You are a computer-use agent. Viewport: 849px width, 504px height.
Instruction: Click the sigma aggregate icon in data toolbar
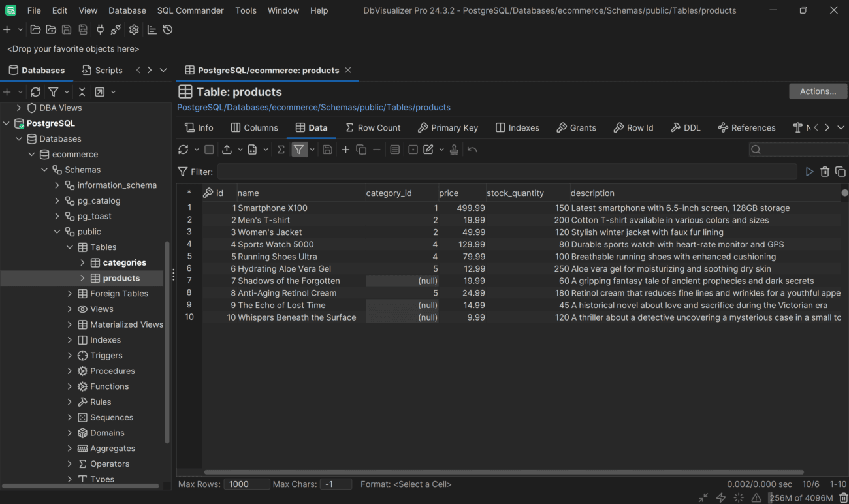(281, 150)
